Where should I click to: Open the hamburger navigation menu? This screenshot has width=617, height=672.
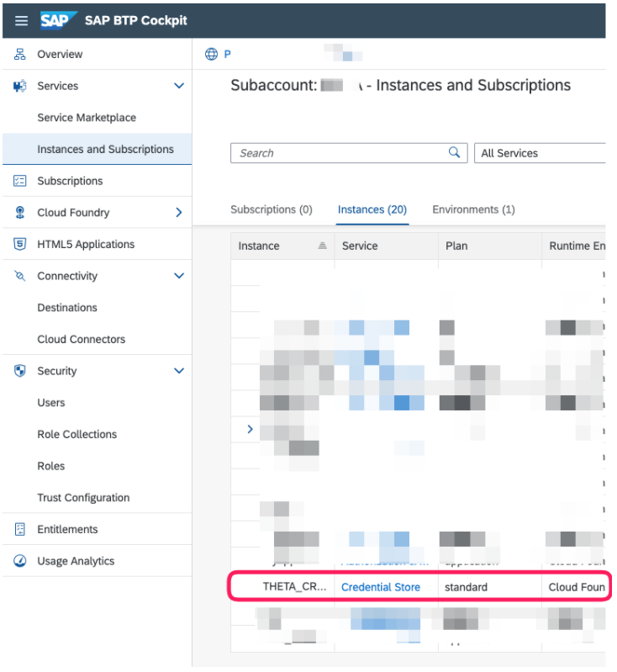(21, 20)
